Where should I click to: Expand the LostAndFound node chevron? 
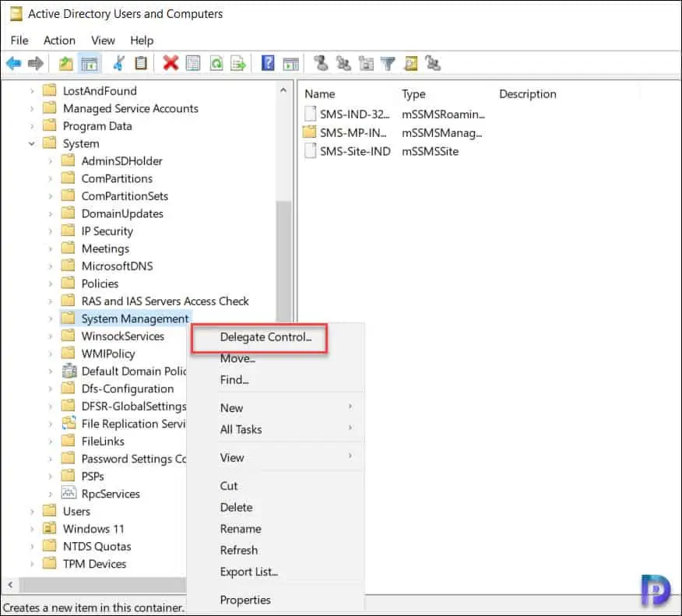32,91
